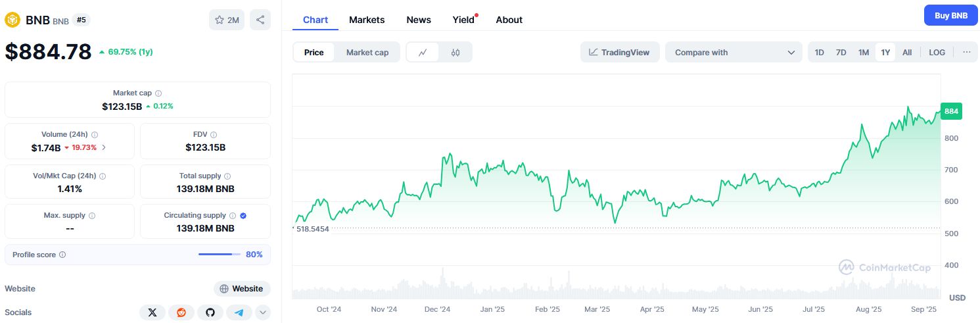The image size is (980, 323).
Task: Open the Website link button
Action: coord(242,289)
